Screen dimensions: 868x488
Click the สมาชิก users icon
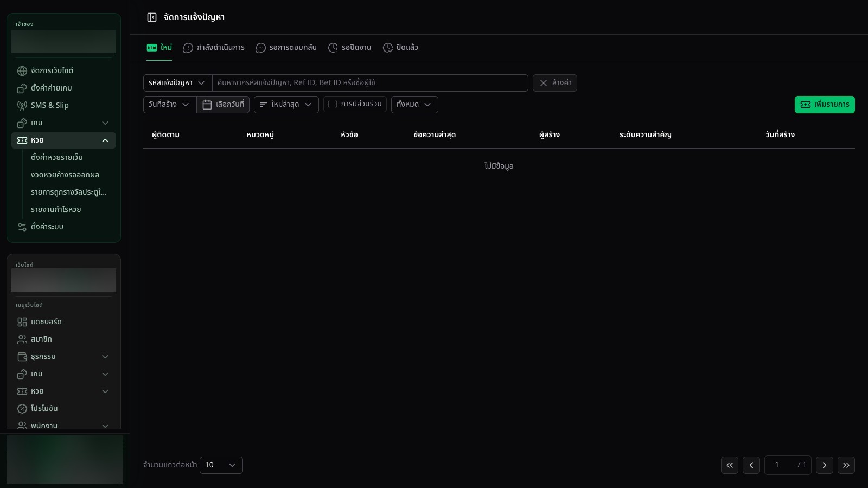22,339
